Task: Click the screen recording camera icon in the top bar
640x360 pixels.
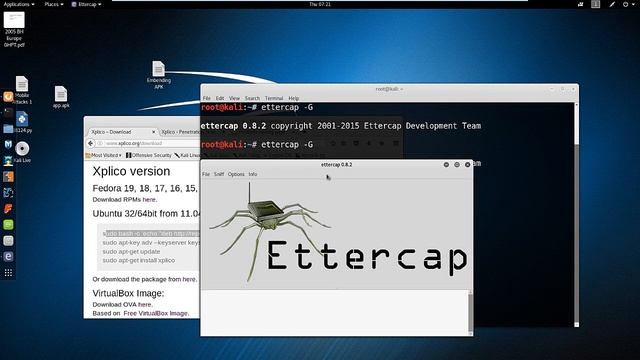Action: [580, 4]
